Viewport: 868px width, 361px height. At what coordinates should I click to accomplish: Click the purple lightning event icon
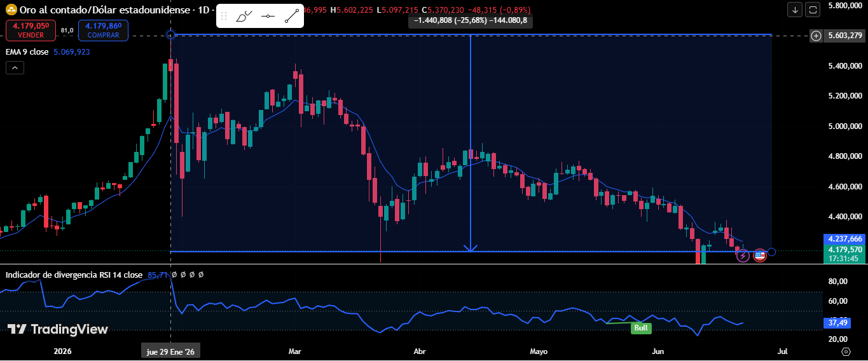tap(743, 255)
